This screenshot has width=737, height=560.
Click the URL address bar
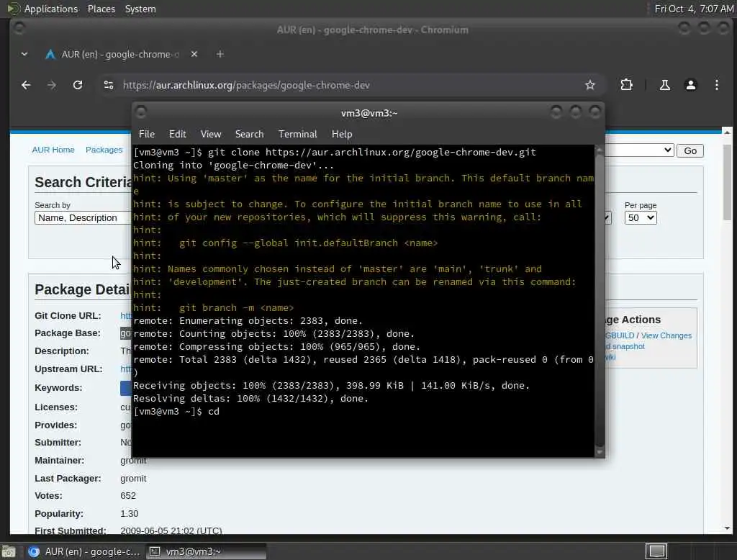(348, 85)
